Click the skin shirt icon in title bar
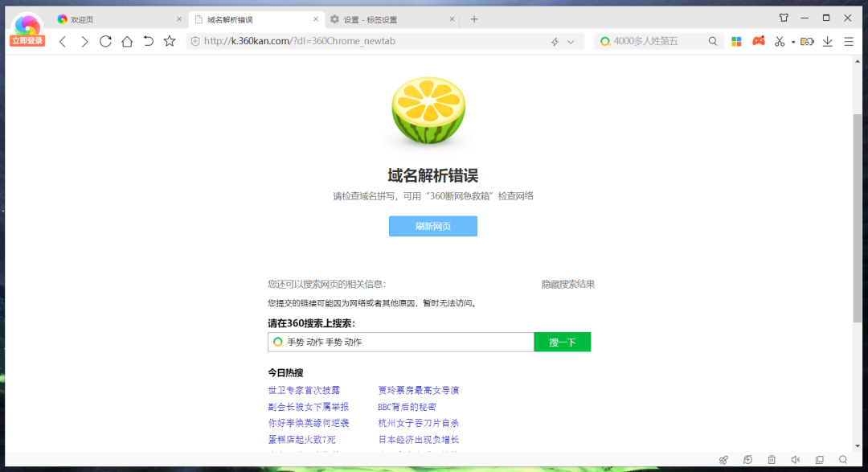Viewport: 868px width, 472px height. [x=784, y=18]
